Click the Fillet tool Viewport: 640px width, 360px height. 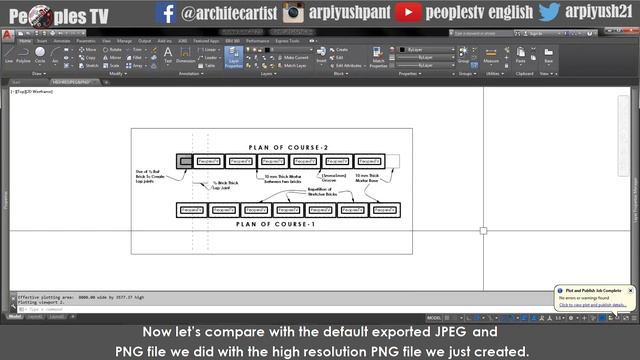point(133,58)
